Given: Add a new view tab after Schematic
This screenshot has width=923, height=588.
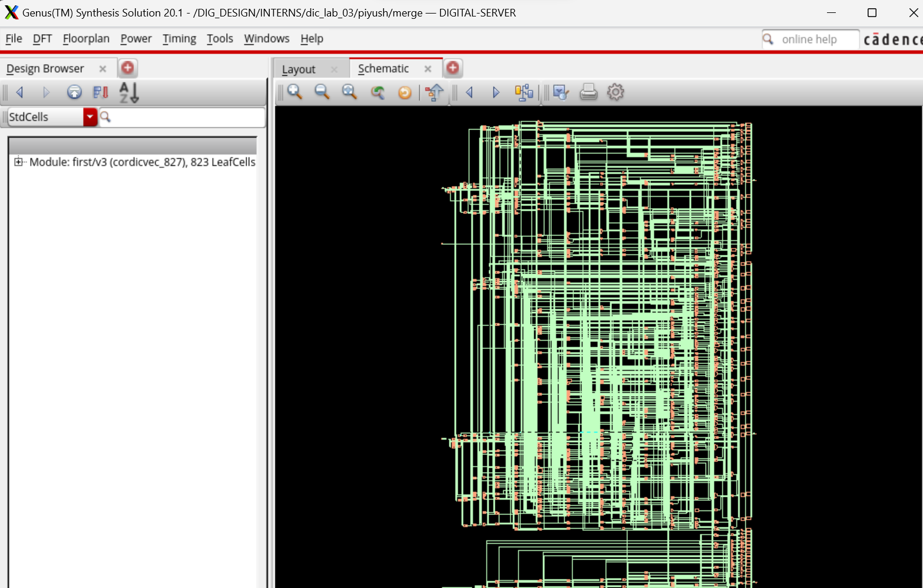Looking at the screenshot, I should 452,68.
